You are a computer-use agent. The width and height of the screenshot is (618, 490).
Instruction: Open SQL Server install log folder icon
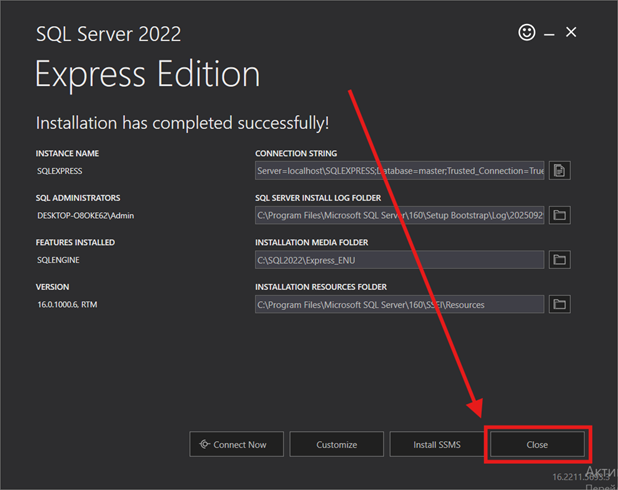[560, 215]
